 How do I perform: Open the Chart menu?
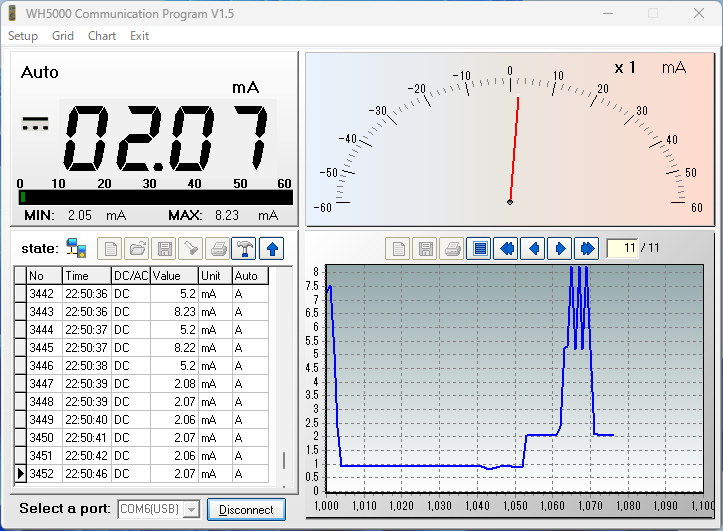point(102,36)
